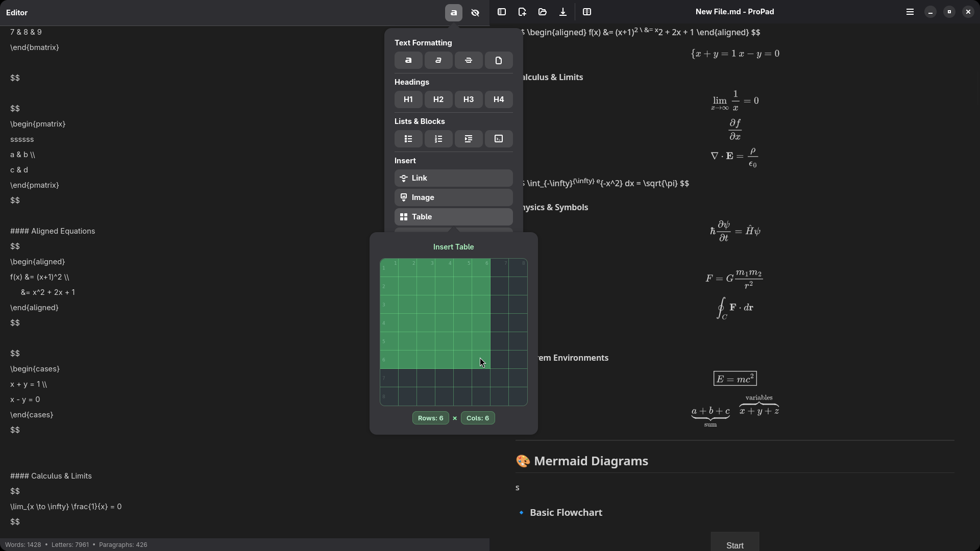Viewport: 980px width, 551px height.
Task: Open the hamburger main menu
Action: point(910,12)
